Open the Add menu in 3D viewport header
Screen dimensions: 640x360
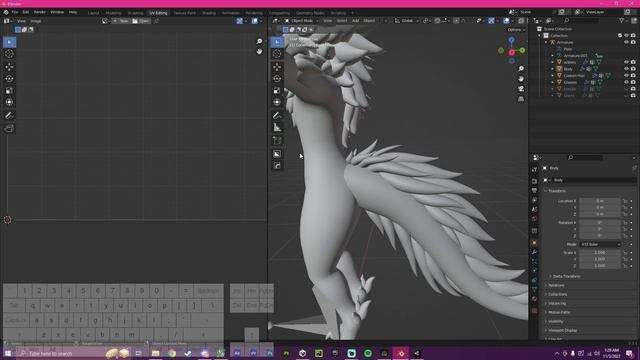[x=356, y=20]
